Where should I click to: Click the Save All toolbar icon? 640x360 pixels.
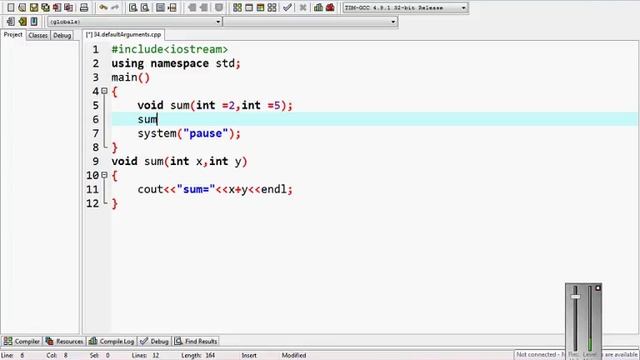point(45,7)
